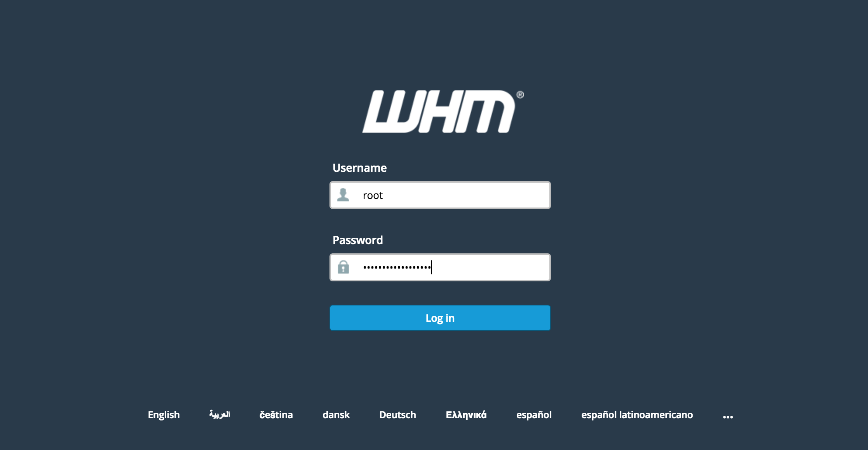The image size is (868, 450).
Task: Click the Log in button
Action: pos(440,317)
